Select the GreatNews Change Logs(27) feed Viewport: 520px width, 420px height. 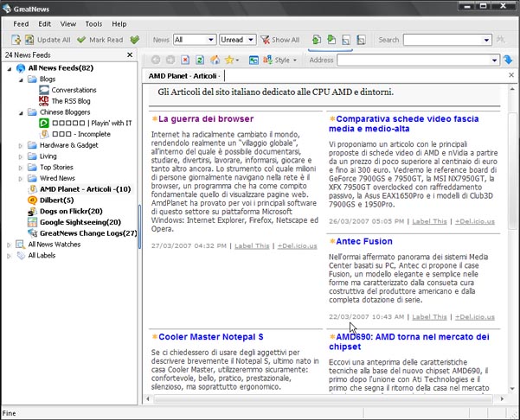[x=88, y=233]
